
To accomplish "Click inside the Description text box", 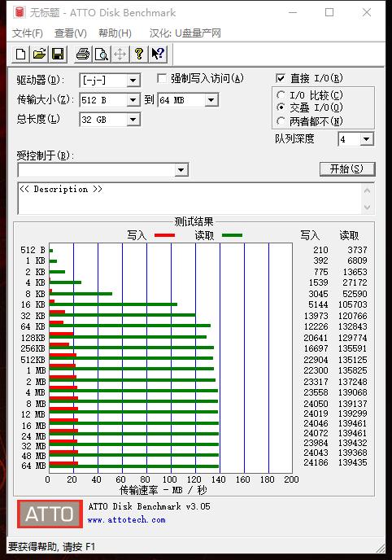I will coord(189,199).
